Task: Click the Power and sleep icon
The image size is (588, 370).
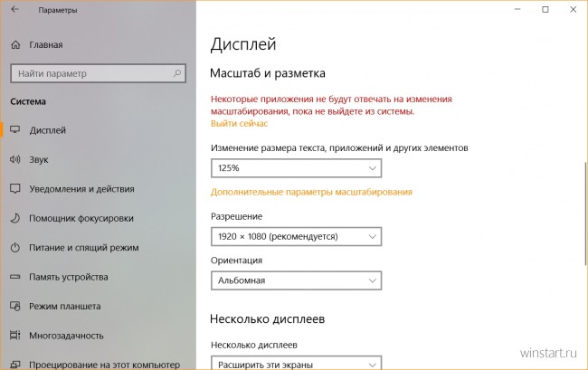Action: (15, 247)
